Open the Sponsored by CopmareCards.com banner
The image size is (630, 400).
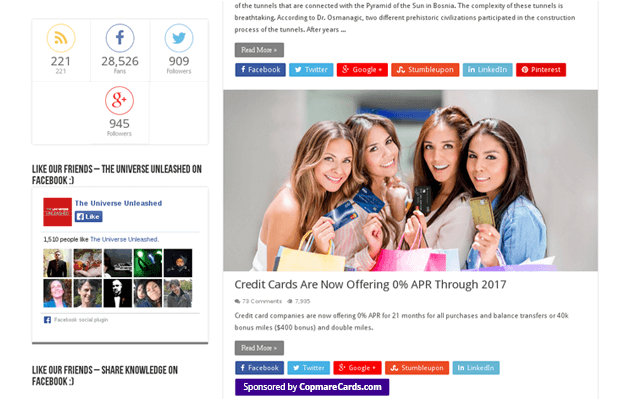[312, 387]
